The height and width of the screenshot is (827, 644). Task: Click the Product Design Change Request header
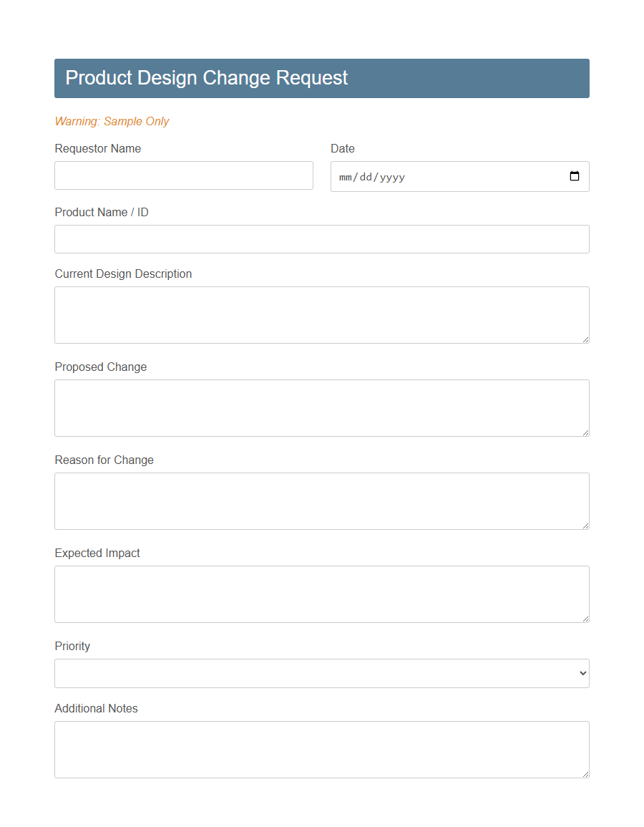coord(206,77)
